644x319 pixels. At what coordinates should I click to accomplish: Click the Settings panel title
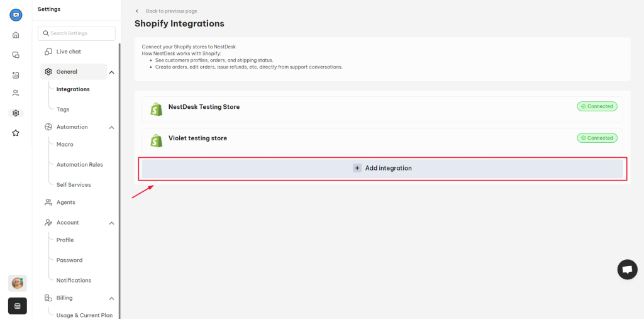[49, 9]
